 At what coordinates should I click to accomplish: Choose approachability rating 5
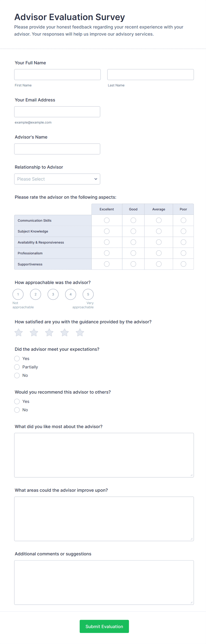coord(88,294)
